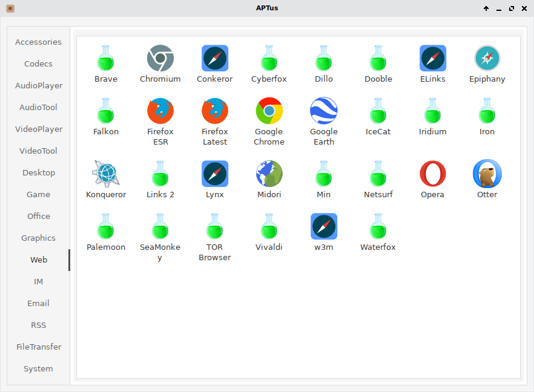Image resolution: width=534 pixels, height=392 pixels.
Task: Switch to the AudioTool category
Action: tap(39, 107)
